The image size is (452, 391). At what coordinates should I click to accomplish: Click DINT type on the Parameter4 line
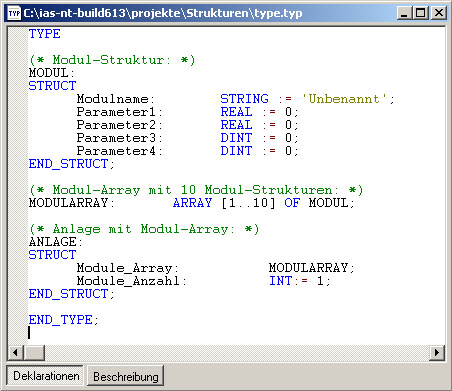pos(236,151)
